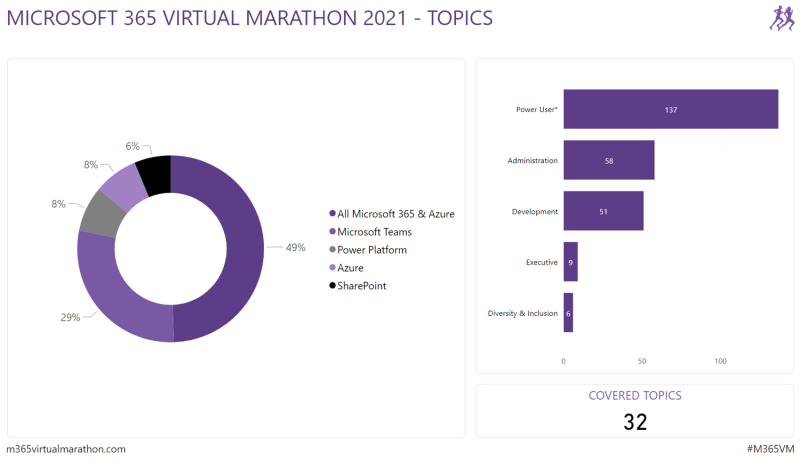
Task: Select the Microsoft Teams legend label
Action: [x=374, y=232]
